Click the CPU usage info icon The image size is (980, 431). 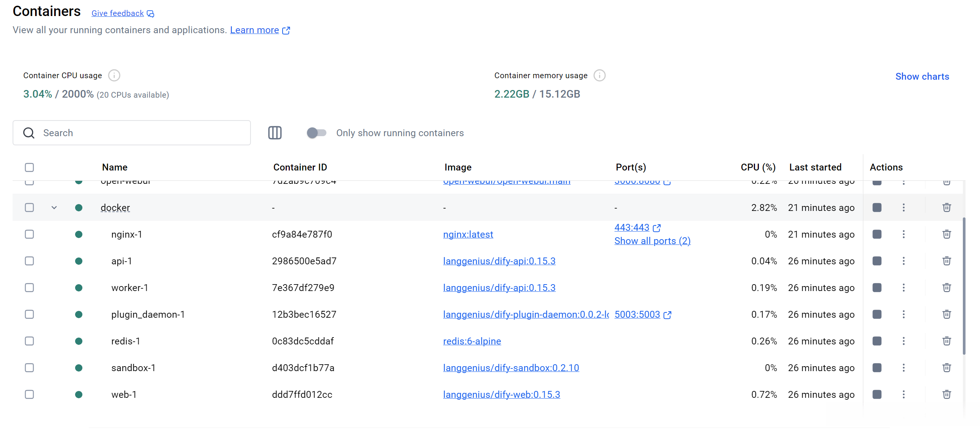pos(114,76)
